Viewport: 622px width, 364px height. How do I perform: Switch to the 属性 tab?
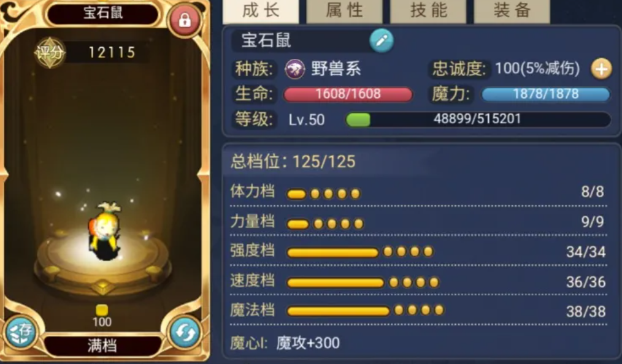pos(344,11)
